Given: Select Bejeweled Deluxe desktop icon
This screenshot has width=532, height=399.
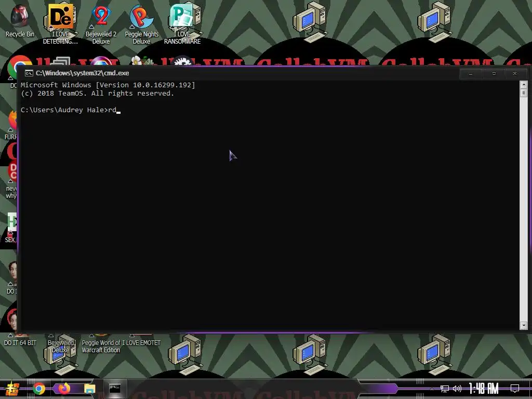Looking at the screenshot, I should coord(61,346).
